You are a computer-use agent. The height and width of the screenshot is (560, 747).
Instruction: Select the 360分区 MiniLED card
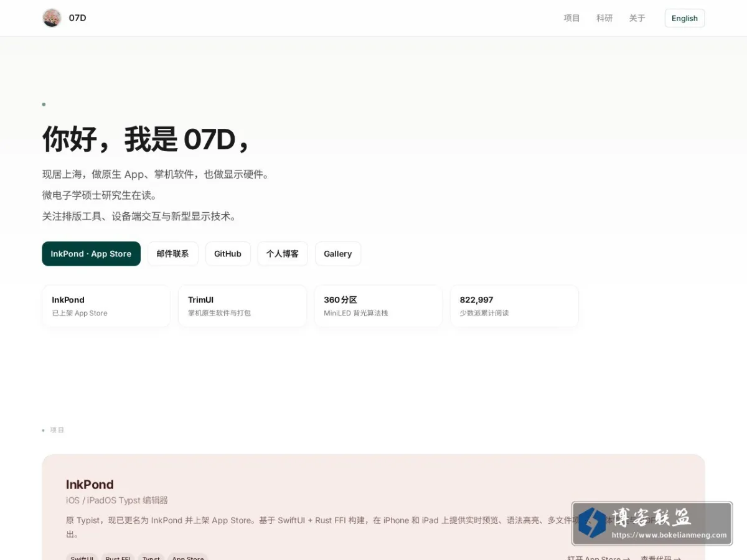coord(378,306)
